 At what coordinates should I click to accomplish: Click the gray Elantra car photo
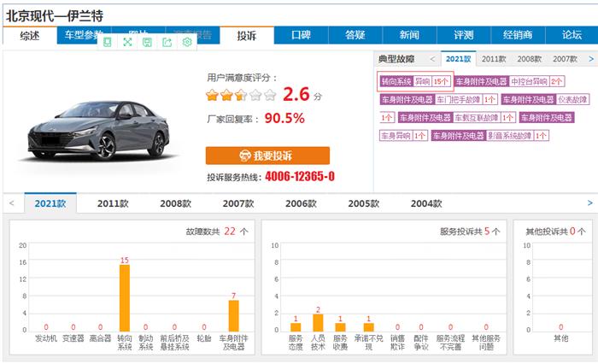98,130
